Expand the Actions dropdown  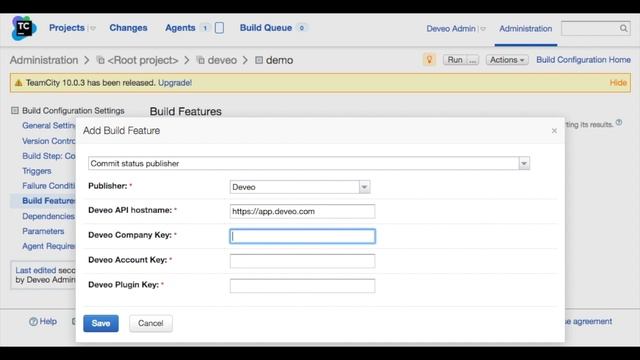(x=507, y=60)
